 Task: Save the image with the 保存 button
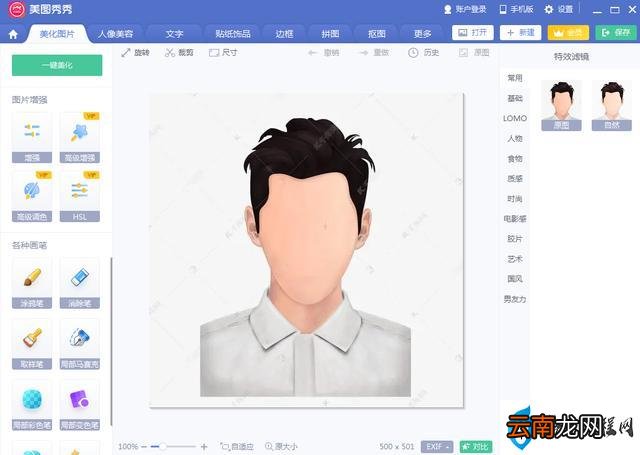tap(616, 33)
